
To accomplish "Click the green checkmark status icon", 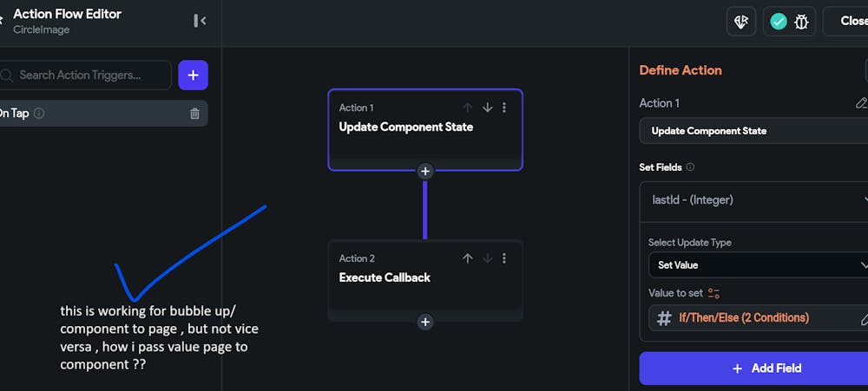I will (x=779, y=22).
